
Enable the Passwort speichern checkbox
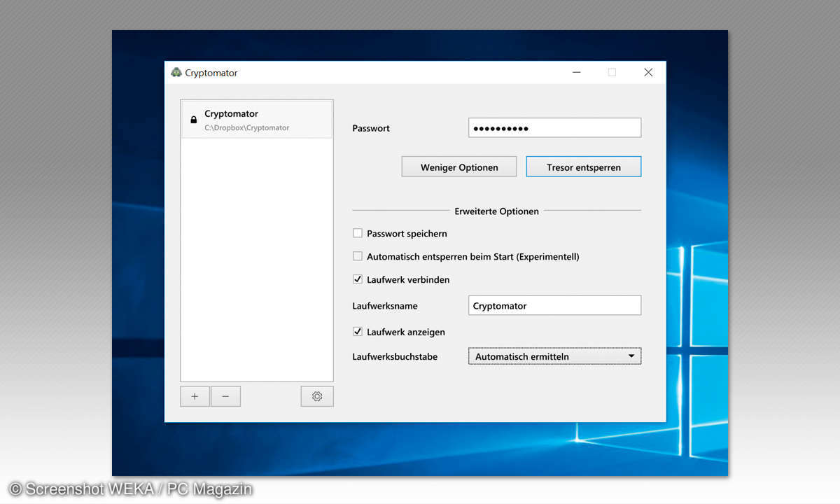tap(358, 233)
